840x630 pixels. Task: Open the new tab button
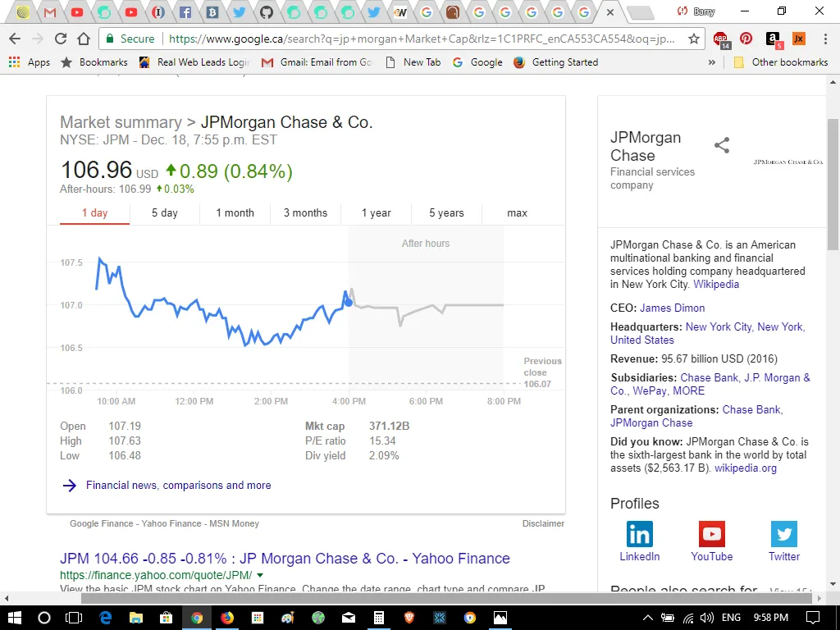click(640, 12)
